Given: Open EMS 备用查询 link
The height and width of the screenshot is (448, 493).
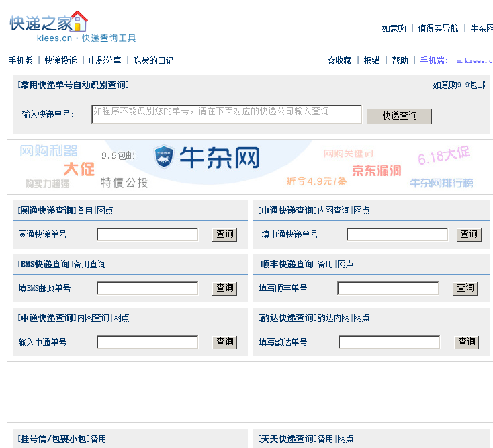Looking at the screenshot, I should (x=89, y=264).
